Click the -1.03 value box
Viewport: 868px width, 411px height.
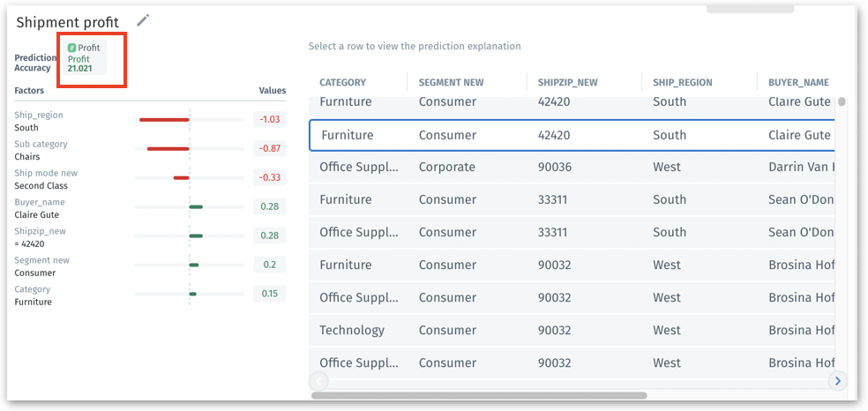click(269, 119)
